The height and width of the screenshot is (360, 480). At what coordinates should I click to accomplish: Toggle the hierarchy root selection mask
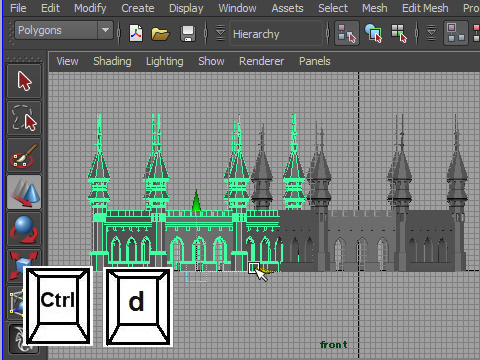[456, 33]
